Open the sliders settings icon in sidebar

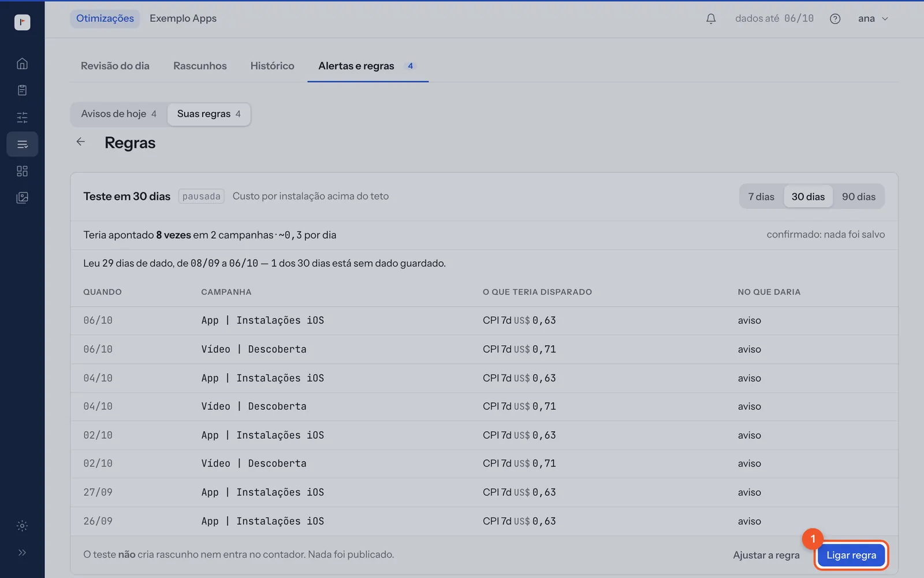[x=22, y=117]
